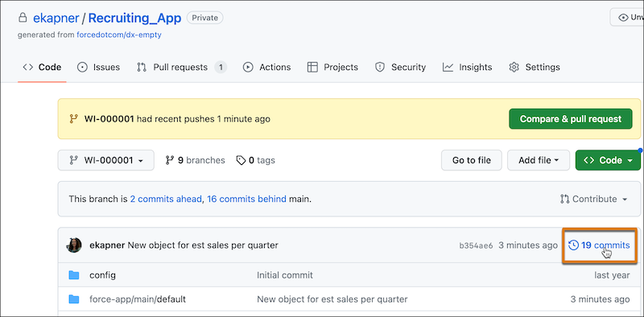Click the history clock icon by 19 commits
The image size is (644, 317).
[573, 245]
